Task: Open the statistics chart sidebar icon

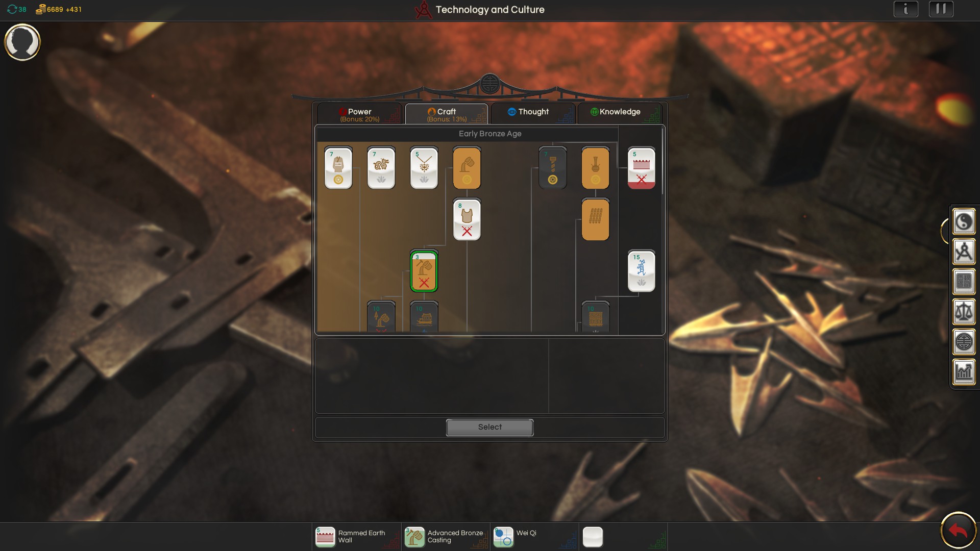Action: [x=963, y=372]
